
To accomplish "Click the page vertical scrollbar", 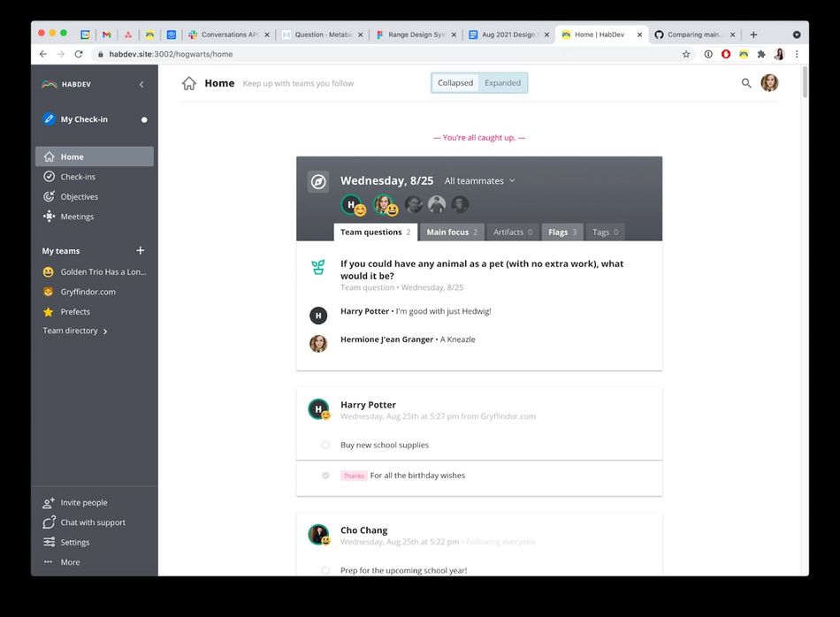I will click(805, 81).
